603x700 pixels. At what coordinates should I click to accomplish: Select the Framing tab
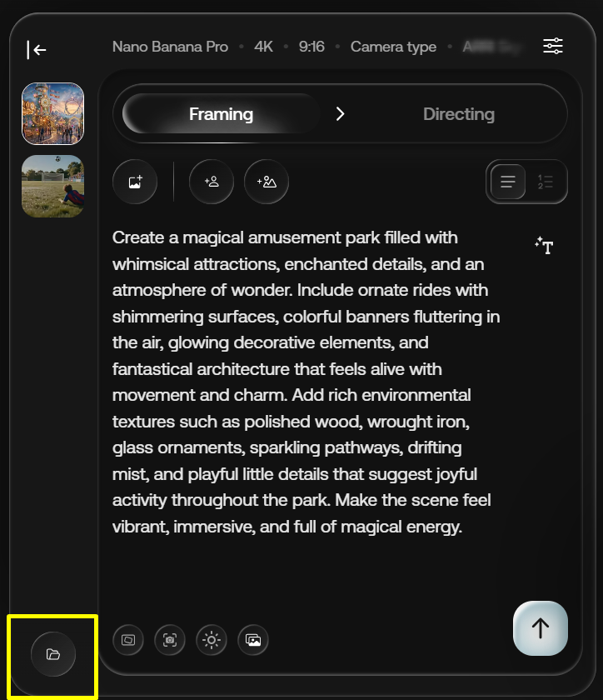pyautogui.click(x=221, y=114)
